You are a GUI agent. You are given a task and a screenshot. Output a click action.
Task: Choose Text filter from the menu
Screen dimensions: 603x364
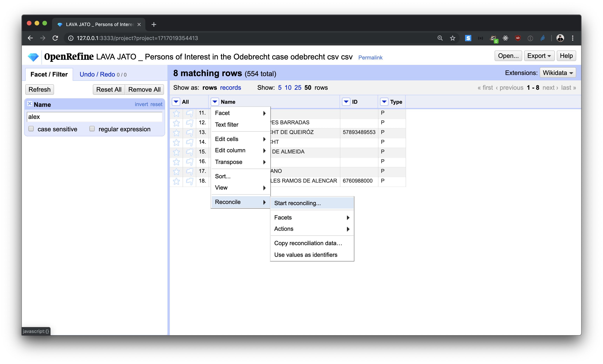pos(240,125)
